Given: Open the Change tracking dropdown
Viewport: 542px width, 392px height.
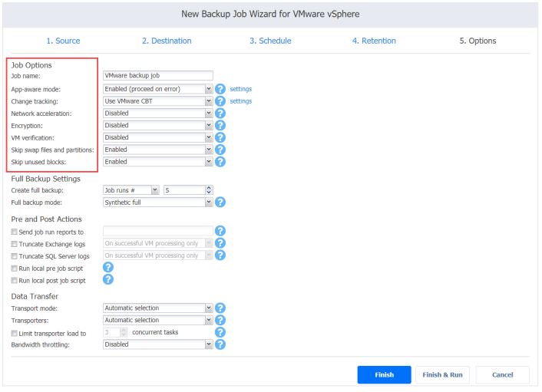Looking at the screenshot, I should 157,101.
